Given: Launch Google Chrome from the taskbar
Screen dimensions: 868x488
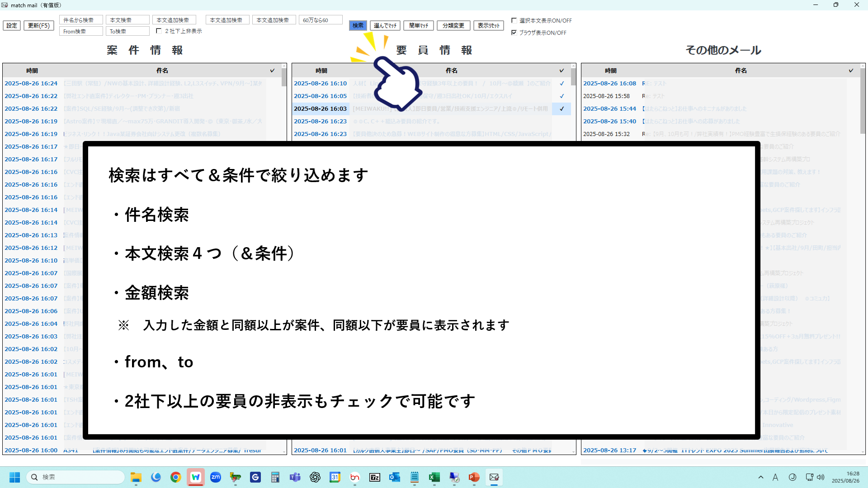Looking at the screenshot, I should [176, 477].
